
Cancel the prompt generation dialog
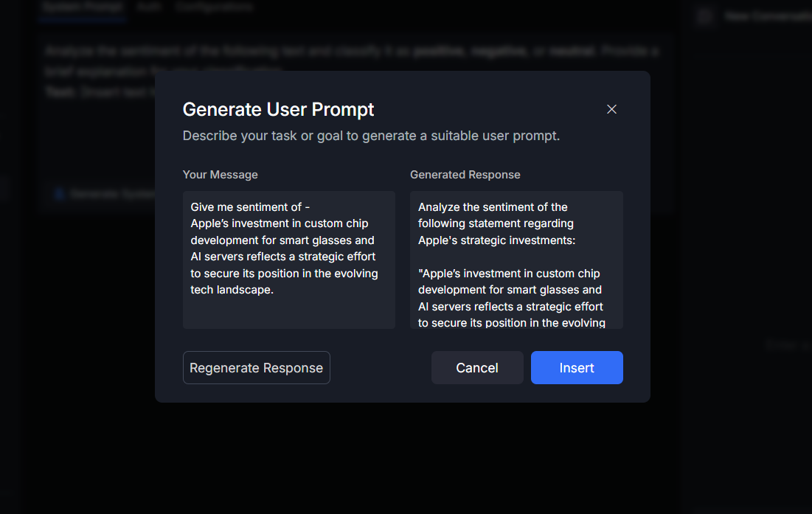click(477, 368)
